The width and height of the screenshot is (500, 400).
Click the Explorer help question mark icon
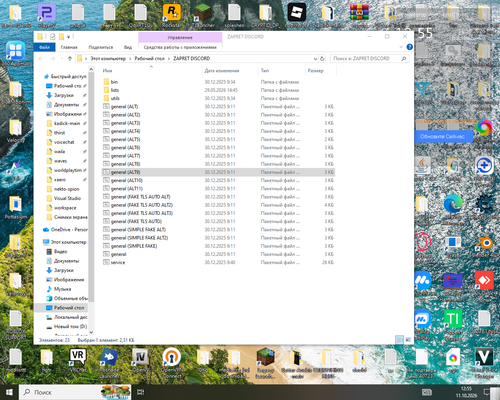pos(410,47)
